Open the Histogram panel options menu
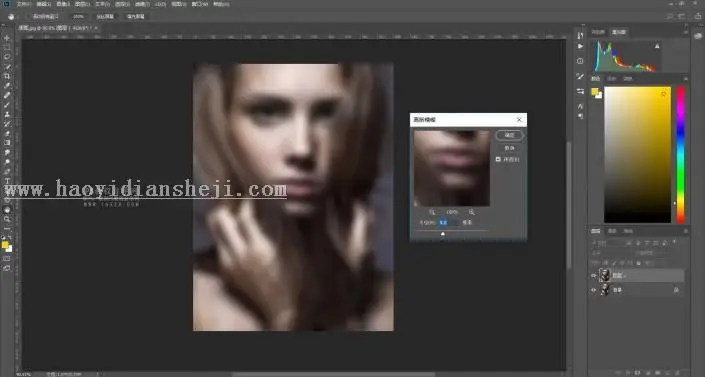 click(686, 32)
